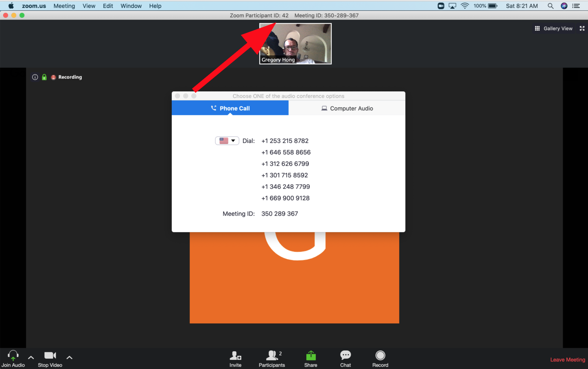Click the Meeting ID 350-289-367 title text
The height and width of the screenshot is (369, 588).
click(x=327, y=15)
